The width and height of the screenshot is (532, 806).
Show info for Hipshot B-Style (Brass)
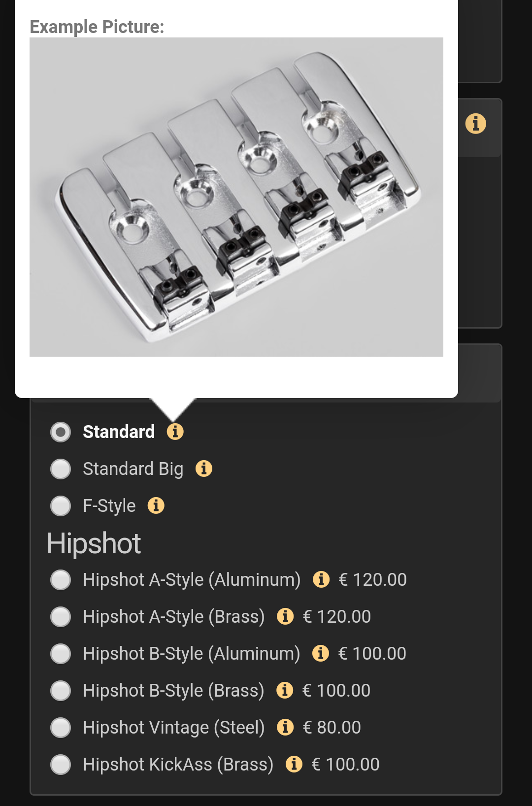click(285, 690)
